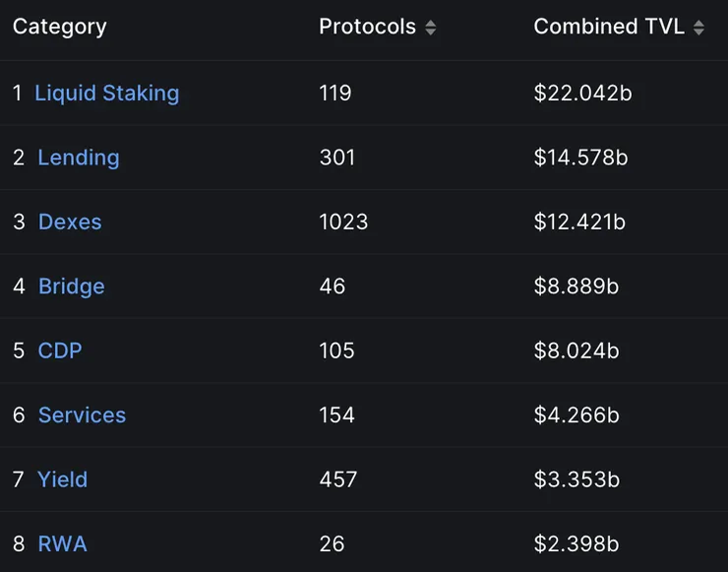Open the CDP category link
Screen dimensions: 728x572
click(60, 350)
